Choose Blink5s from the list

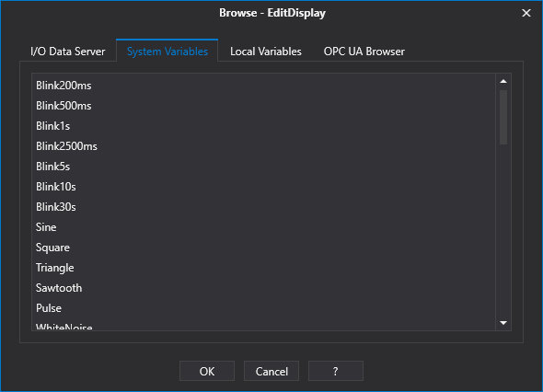263,167
